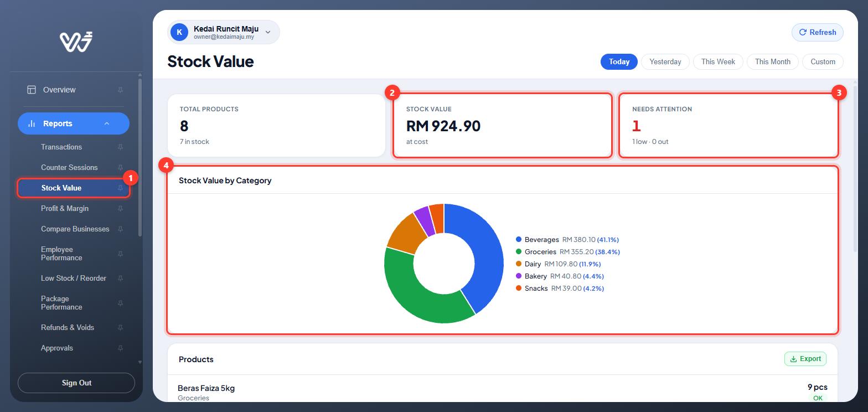
Task: Collapse the Reports section chevron
Action: click(107, 123)
